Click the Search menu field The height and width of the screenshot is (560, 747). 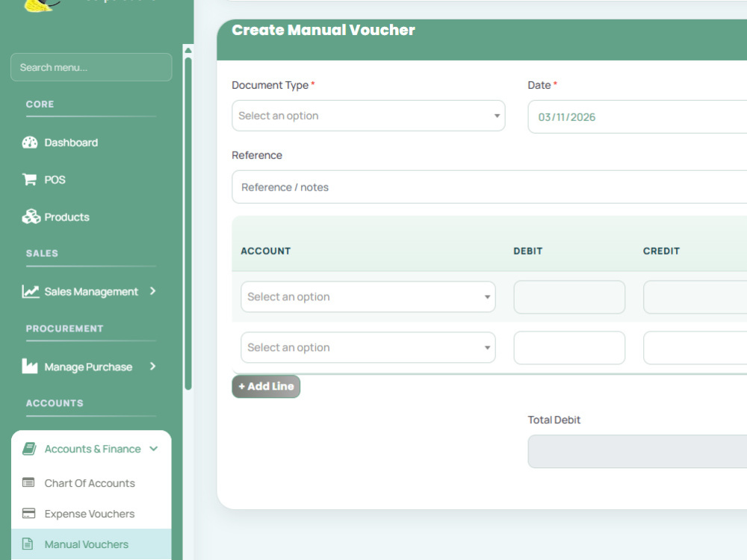tap(91, 67)
